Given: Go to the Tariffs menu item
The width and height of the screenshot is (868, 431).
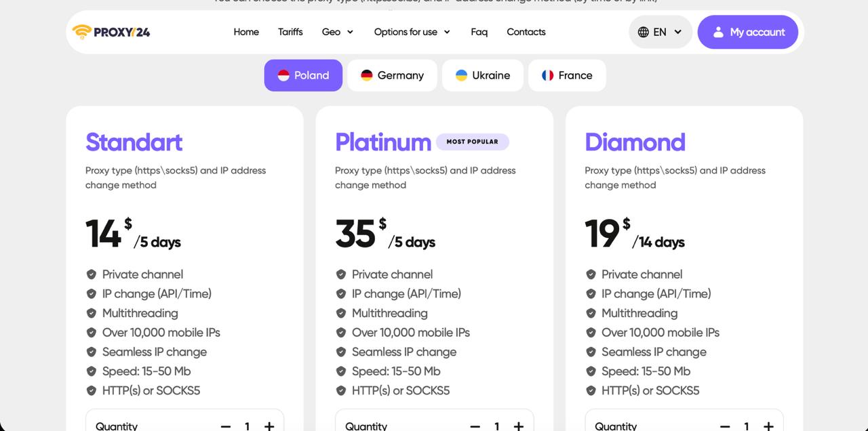Looking at the screenshot, I should pyautogui.click(x=290, y=32).
